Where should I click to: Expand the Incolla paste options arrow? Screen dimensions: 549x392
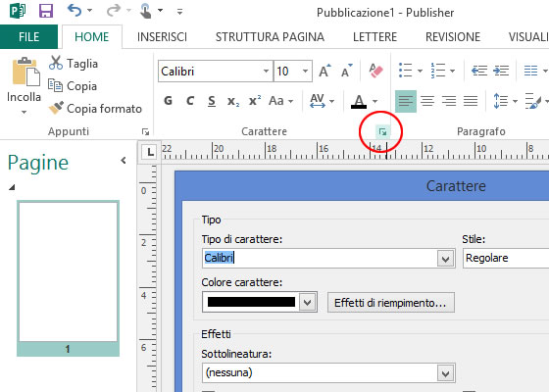[x=24, y=112]
